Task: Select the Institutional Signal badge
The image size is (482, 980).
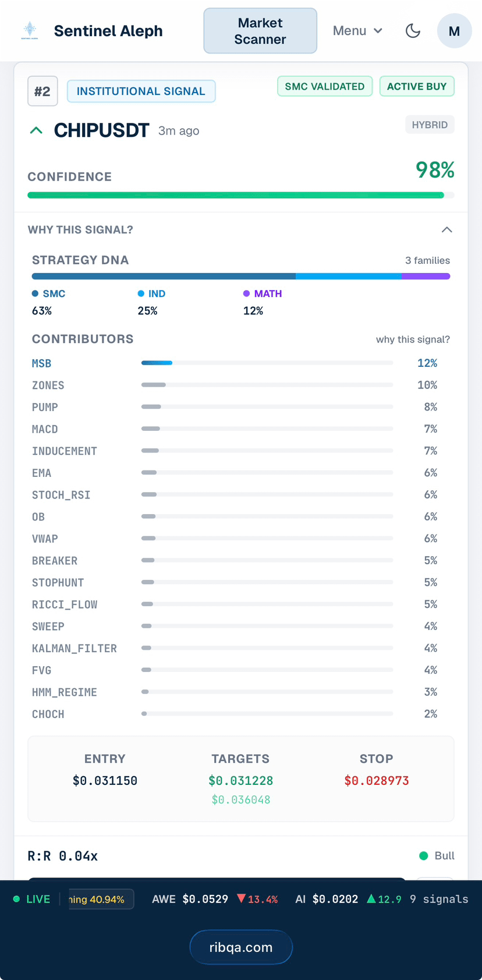Action: [x=141, y=91]
